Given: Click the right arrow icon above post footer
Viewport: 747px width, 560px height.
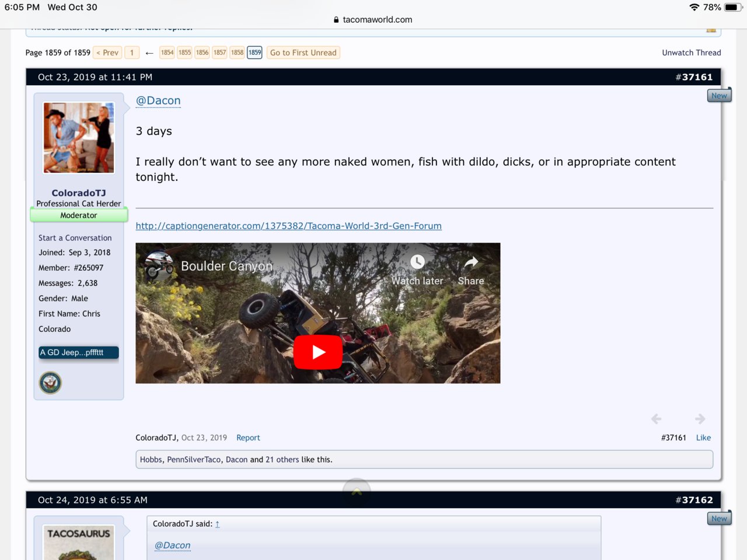Looking at the screenshot, I should coord(700,419).
